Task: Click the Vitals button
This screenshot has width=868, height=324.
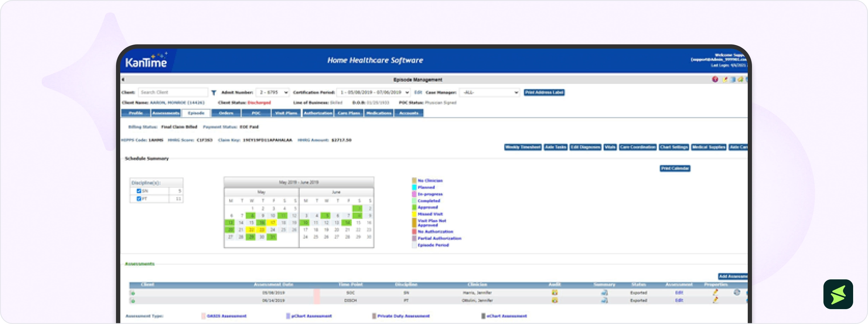Action: point(610,147)
